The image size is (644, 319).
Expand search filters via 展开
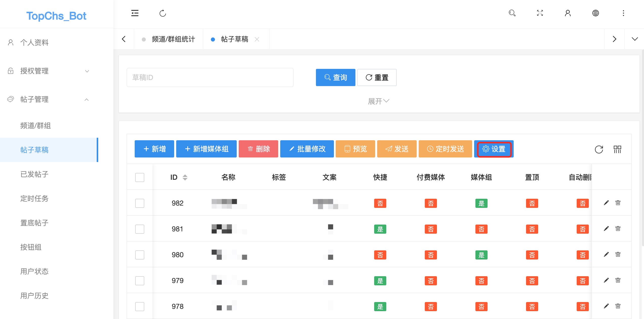378,101
